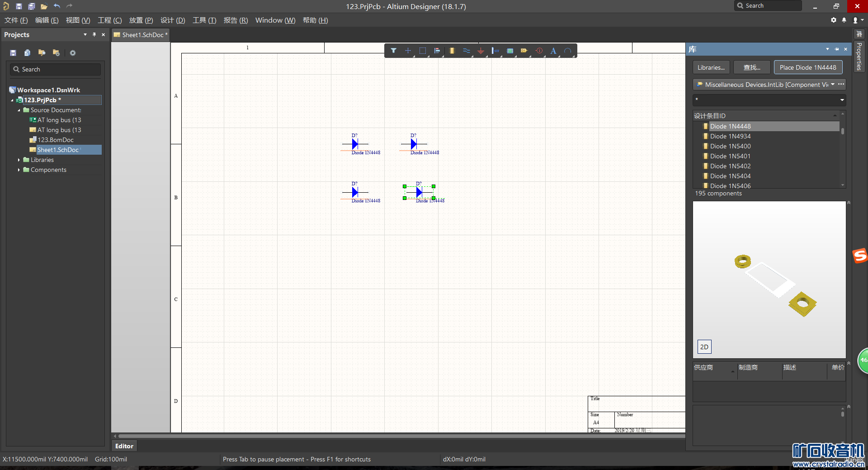The width and height of the screenshot is (868, 470).
Task: Click the Projects panel settings gear
Action: coord(72,53)
